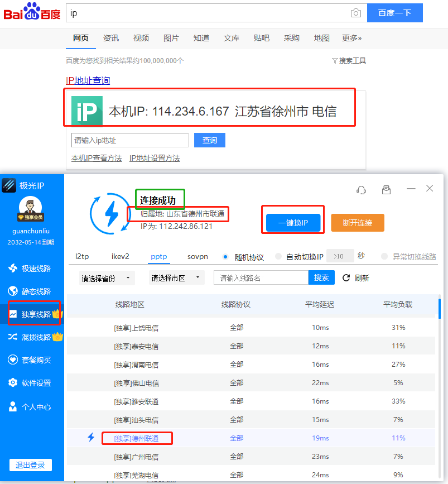448x484 pixels.
Task: Click 退出登录 button
Action: tap(30, 465)
